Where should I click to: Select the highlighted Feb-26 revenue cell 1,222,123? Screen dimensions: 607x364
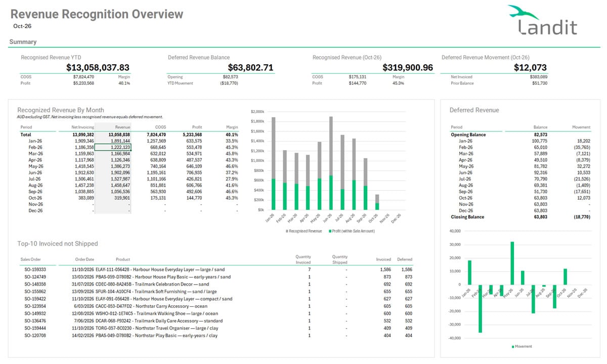113,147
